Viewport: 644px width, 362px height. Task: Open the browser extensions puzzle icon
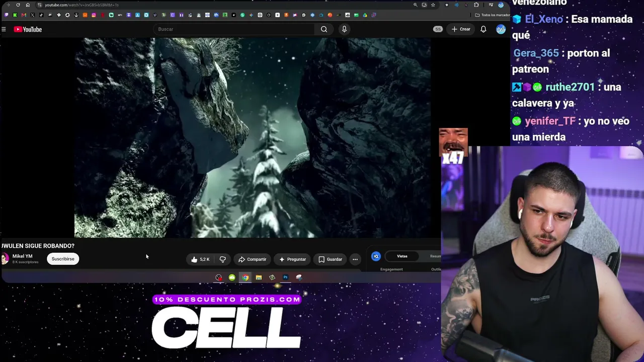pyautogui.click(x=476, y=5)
